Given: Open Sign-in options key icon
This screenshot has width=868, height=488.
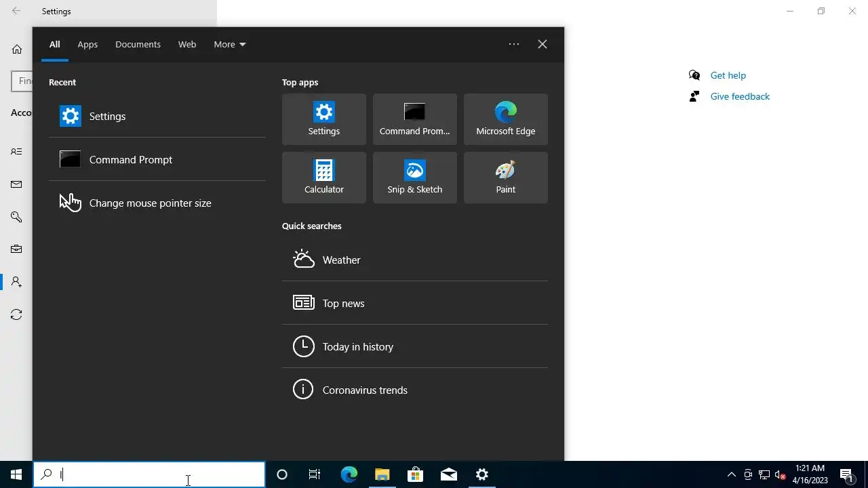Looking at the screenshot, I should pyautogui.click(x=16, y=217).
